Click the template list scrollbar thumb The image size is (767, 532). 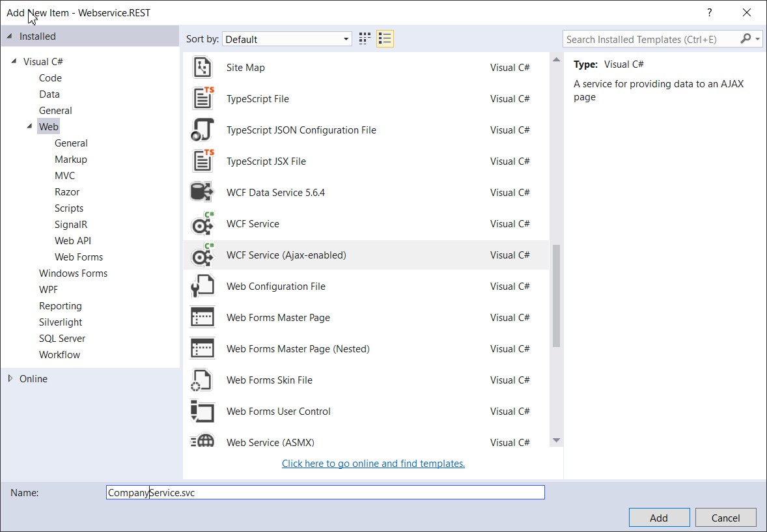click(x=556, y=296)
